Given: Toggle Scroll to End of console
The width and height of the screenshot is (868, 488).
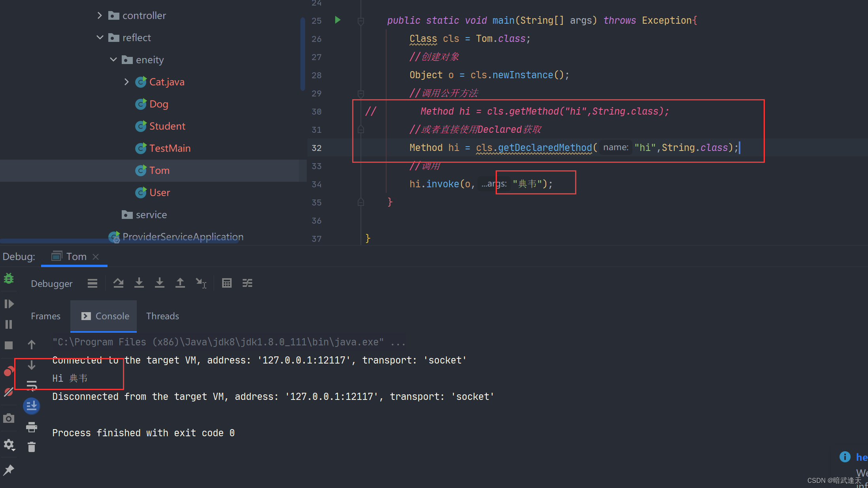Looking at the screenshot, I should pos(32,406).
